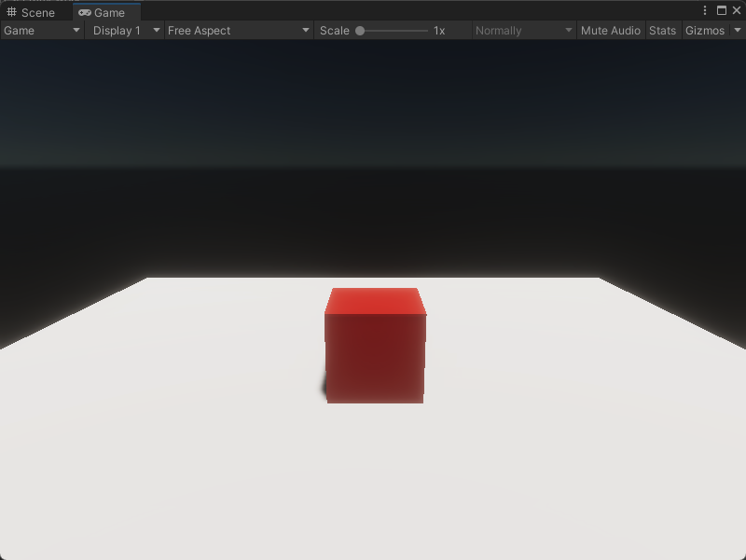Enable Mute Audio

pyautogui.click(x=611, y=30)
